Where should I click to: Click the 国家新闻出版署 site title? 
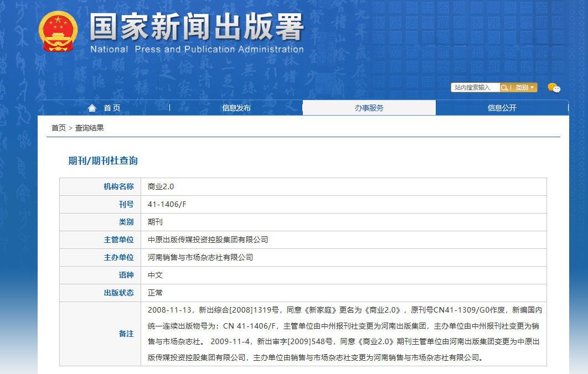tap(197, 28)
